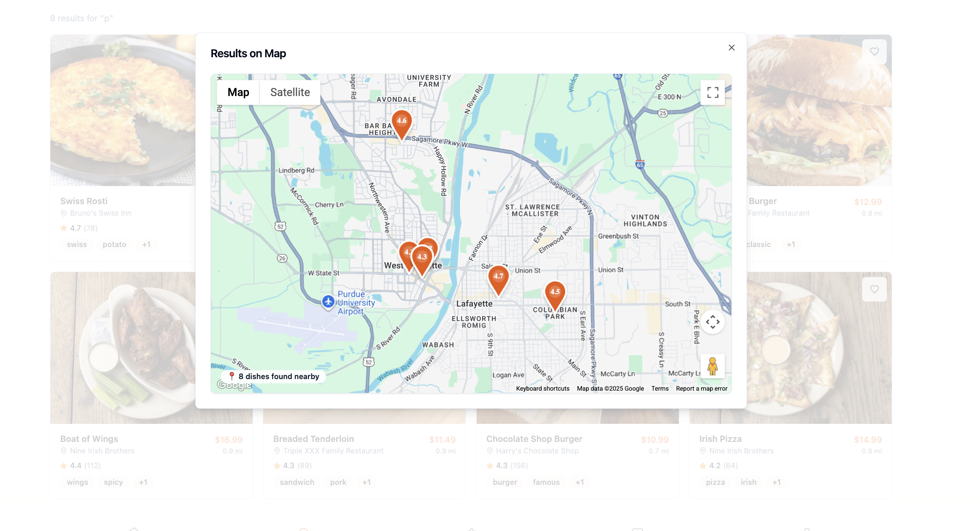Click the 4.6 rating map pin
Image resolution: width=980 pixels, height=531 pixels.
[402, 122]
